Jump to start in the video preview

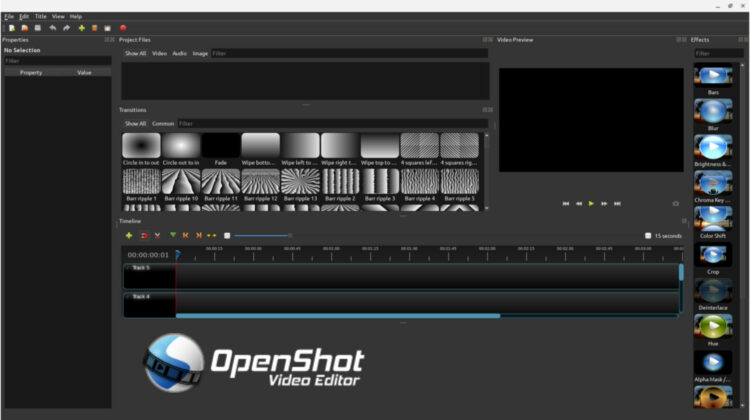566,203
